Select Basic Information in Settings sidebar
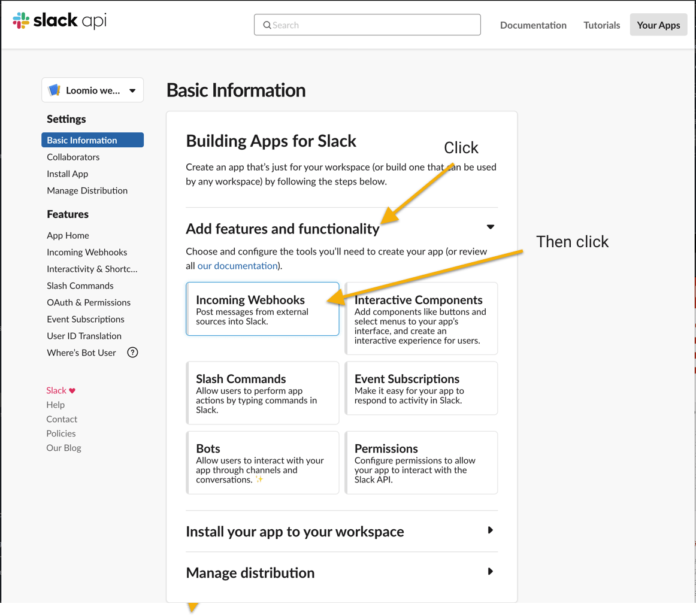 [92, 140]
